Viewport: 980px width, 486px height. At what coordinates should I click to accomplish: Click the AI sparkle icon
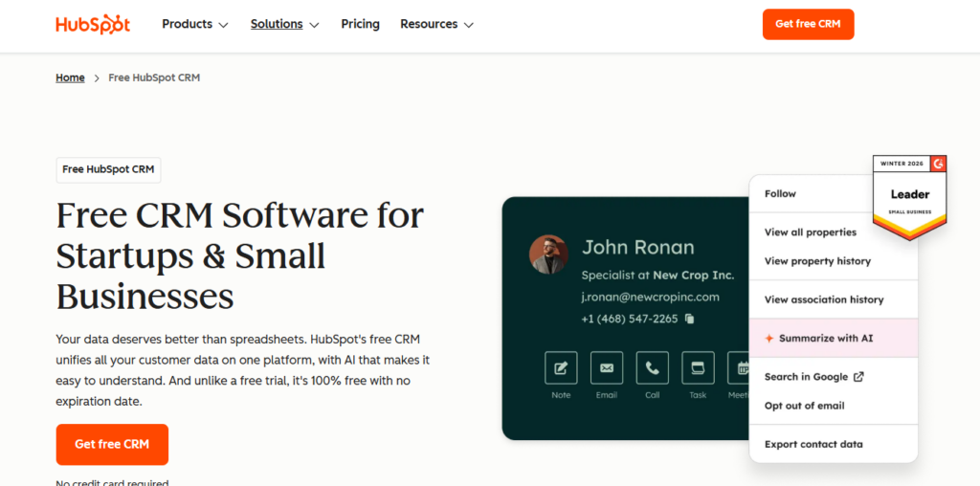click(x=769, y=339)
